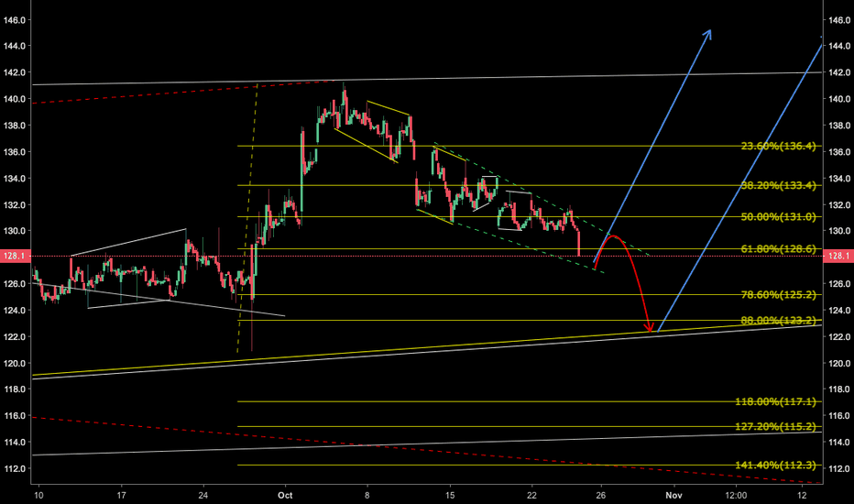Image resolution: width=854 pixels, height=504 pixels.
Task: Click 146.0 on the left price axis
Action: [x=15, y=20]
